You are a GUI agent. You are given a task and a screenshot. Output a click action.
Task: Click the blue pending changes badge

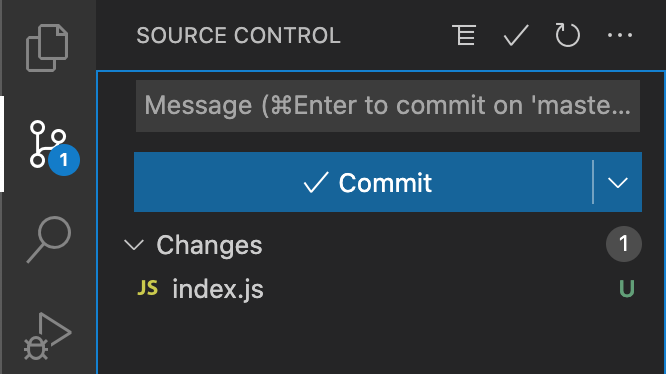tap(64, 160)
